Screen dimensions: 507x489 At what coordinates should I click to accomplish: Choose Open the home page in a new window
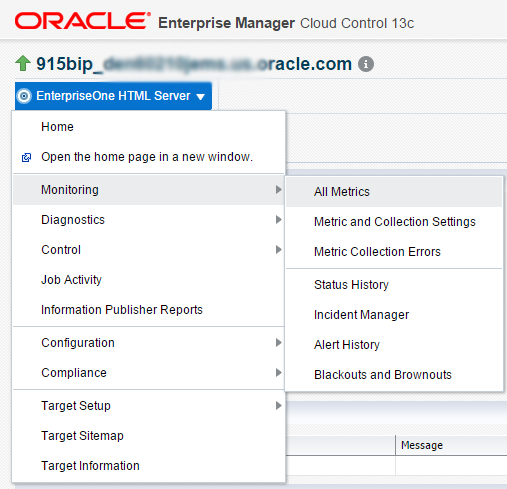click(x=149, y=157)
